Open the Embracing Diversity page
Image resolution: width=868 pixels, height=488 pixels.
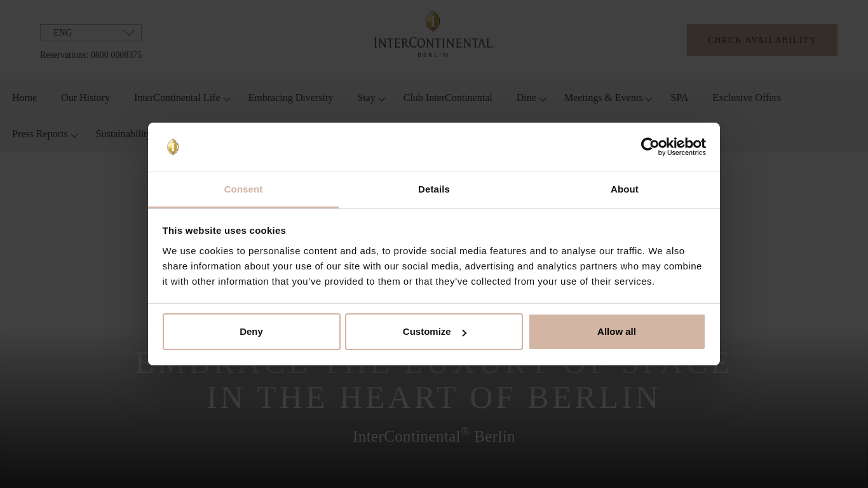[x=290, y=98]
